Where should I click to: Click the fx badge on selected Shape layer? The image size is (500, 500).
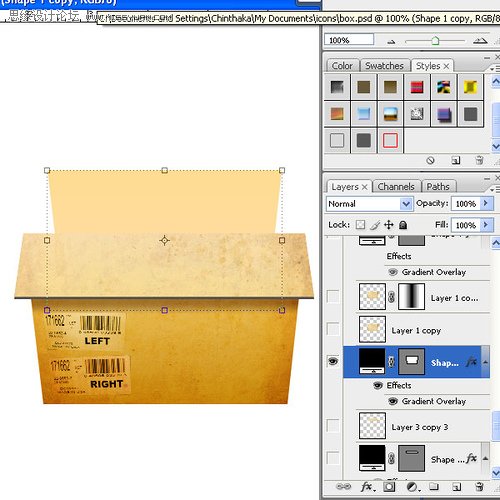pyautogui.click(x=471, y=361)
